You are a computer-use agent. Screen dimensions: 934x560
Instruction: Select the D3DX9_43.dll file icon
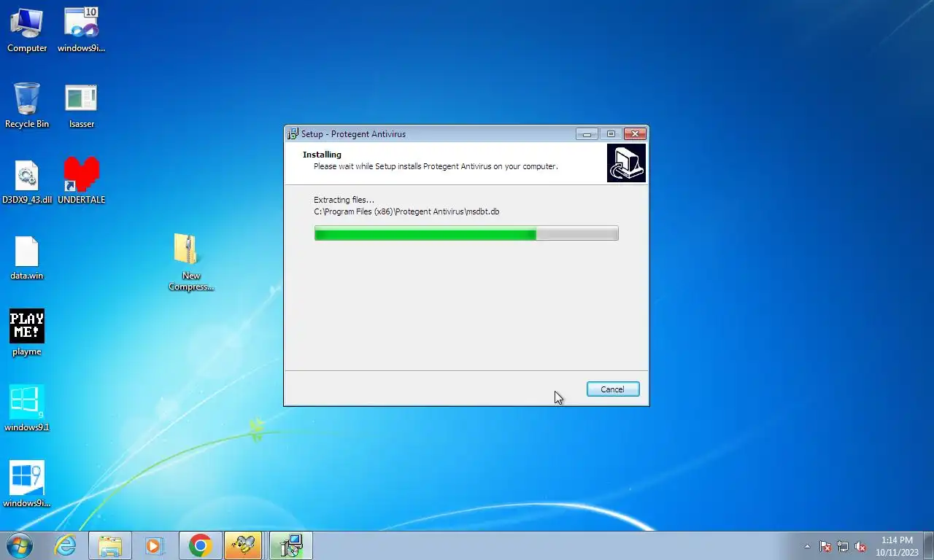[27, 182]
